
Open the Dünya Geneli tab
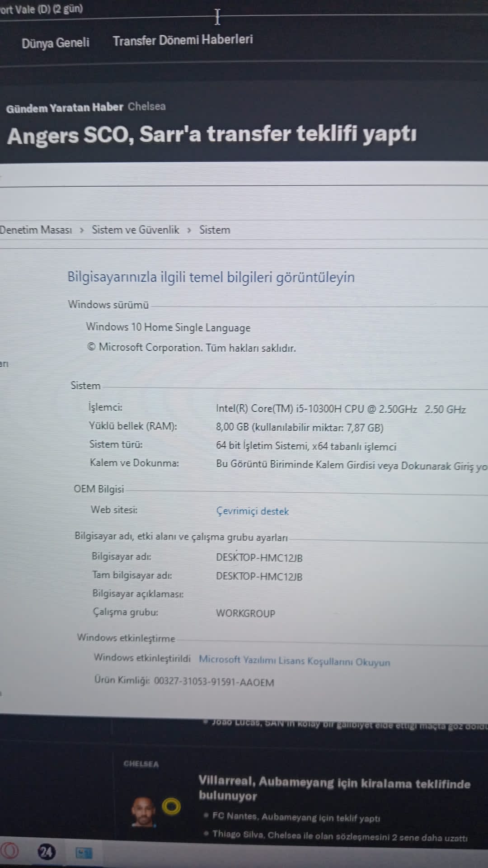click(x=56, y=43)
